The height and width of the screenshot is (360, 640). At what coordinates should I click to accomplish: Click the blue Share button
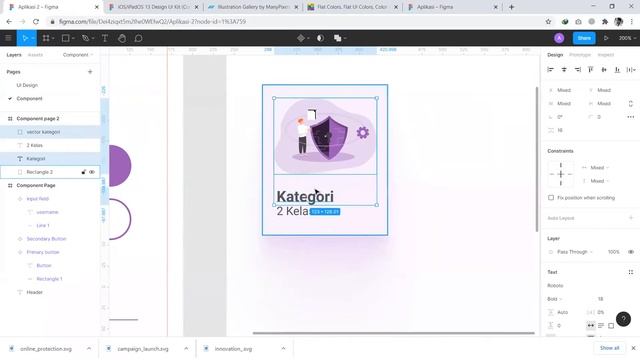584,38
